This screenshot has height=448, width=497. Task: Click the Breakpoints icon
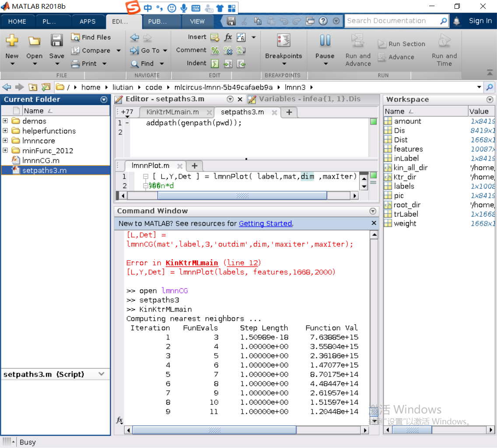pyautogui.click(x=283, y=41)
